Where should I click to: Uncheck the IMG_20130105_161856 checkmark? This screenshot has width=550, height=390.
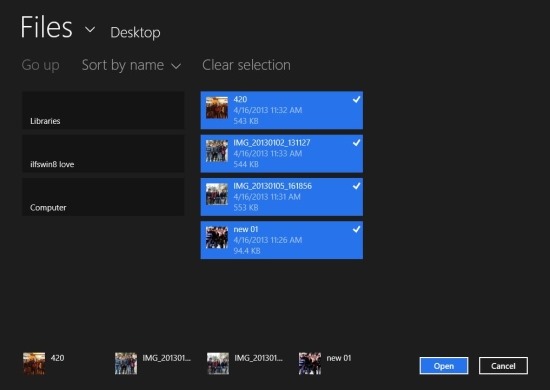coord(356,186)
